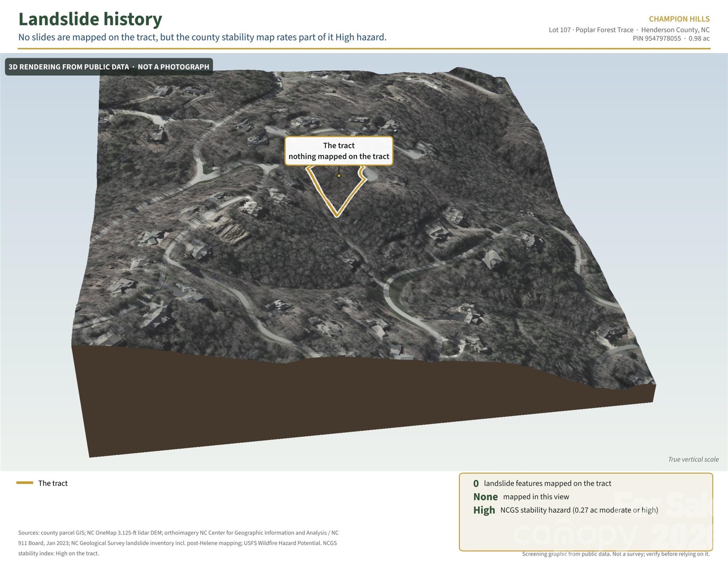Click 'High NCGS stability hazard' line

coord(565,510)
